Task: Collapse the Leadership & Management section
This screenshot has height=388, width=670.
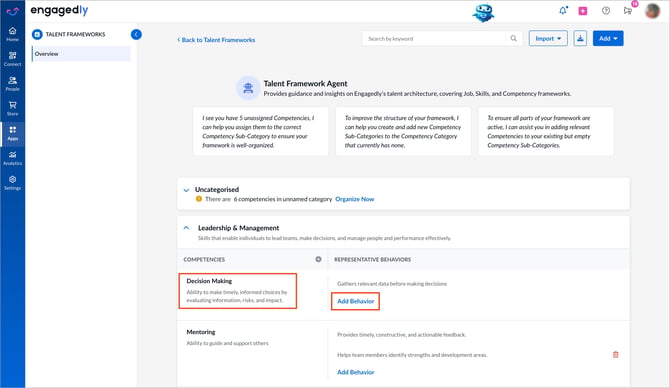Action: [186, 228]
